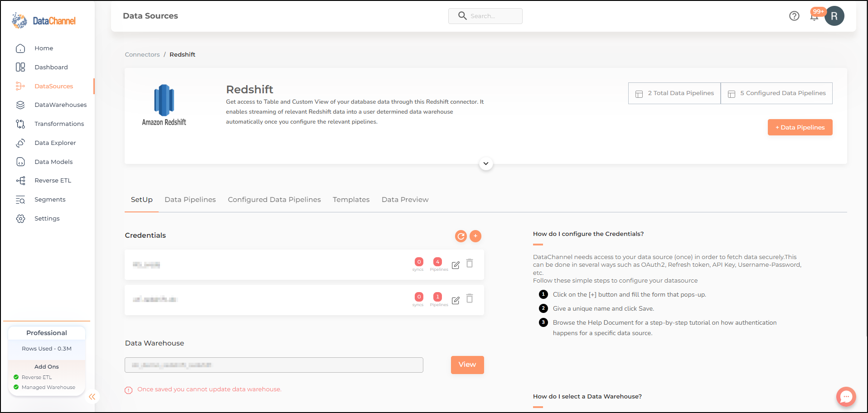Delete the credential with 4 pipelines
This screenshot has height=413, width=868.
[470, 263]
